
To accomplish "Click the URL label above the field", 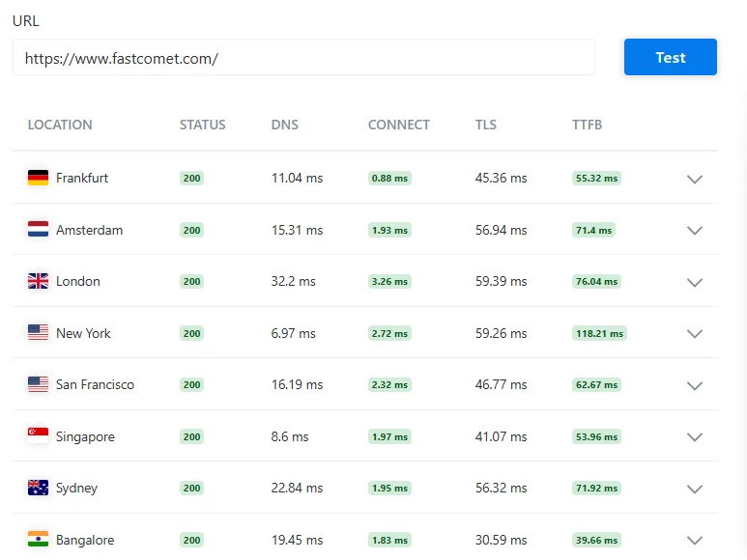I will point(26,21).
